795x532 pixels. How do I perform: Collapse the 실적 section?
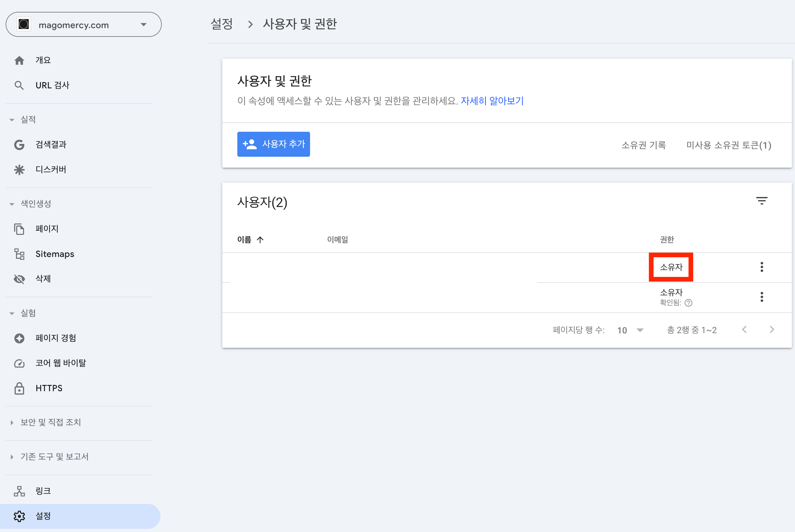[x=12, y=120]
